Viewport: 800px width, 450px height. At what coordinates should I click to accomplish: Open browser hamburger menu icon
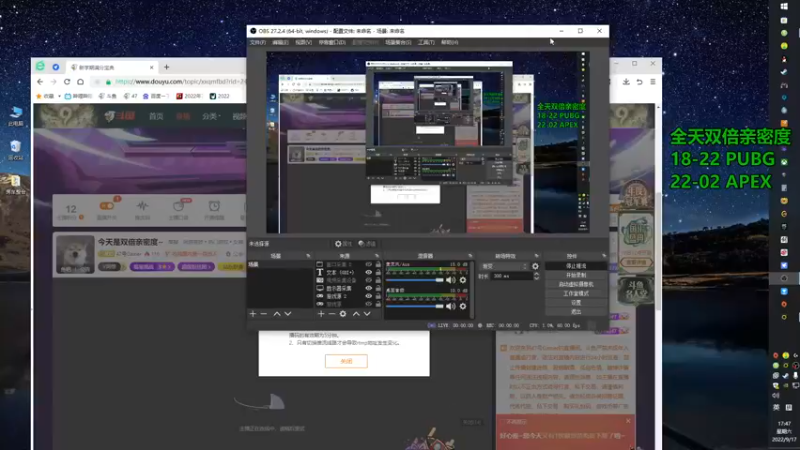tap(653, 82)
